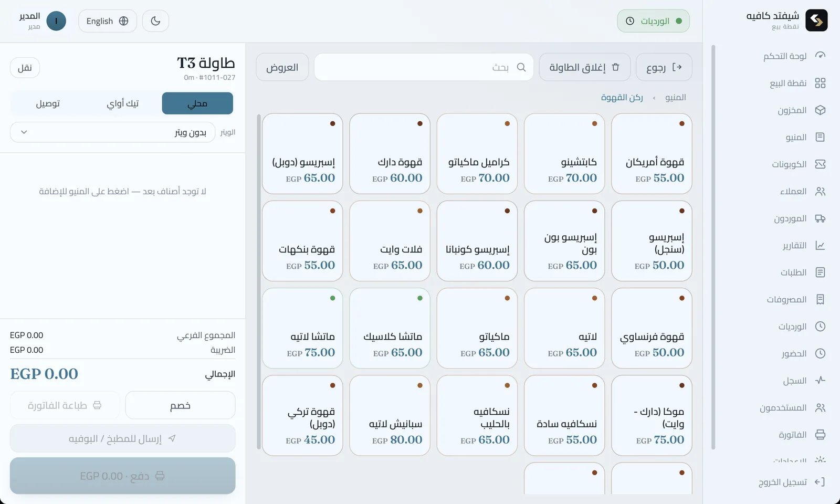This screenshot has height=504, width=840.
Task: Select تيك أواي takeaway order type
Action: [x=123, y=103]
